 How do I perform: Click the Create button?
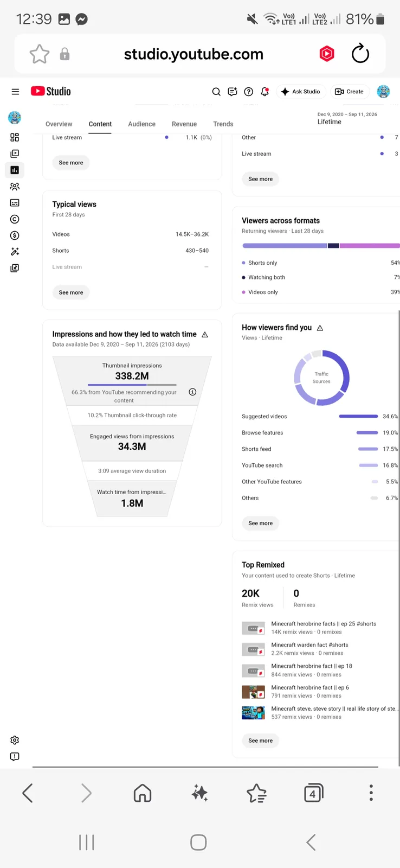(x=349, y=92)
